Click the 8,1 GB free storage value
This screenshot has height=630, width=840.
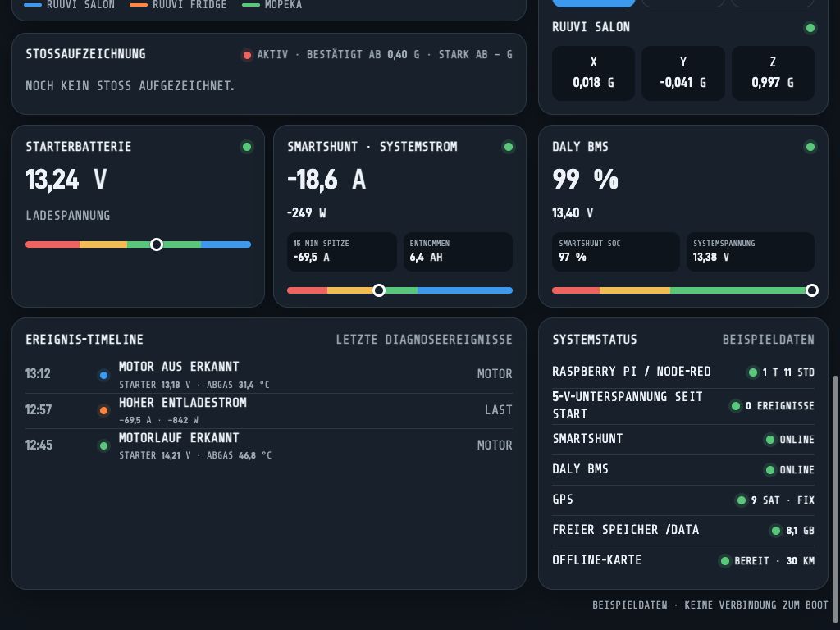coord(801,531)
